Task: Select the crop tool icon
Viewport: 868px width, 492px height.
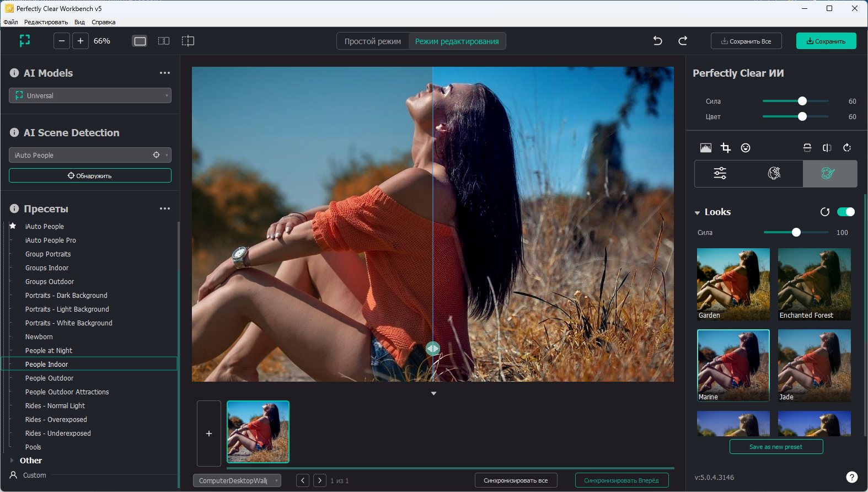Action: coord(726,148)
